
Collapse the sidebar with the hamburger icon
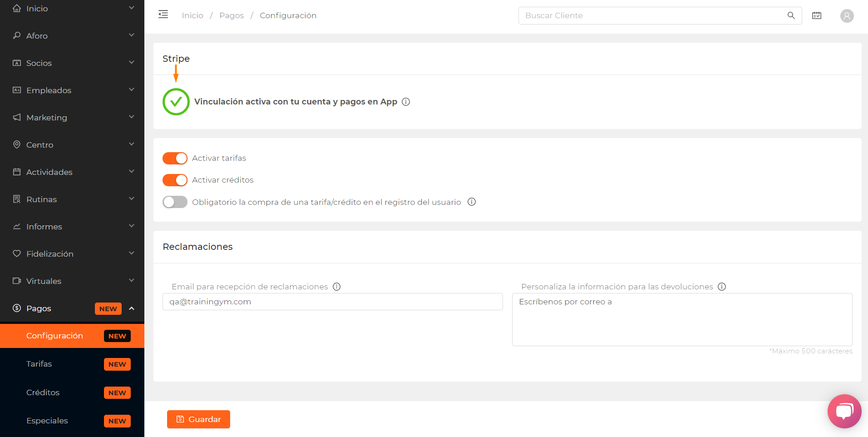(x=163, y=15)
